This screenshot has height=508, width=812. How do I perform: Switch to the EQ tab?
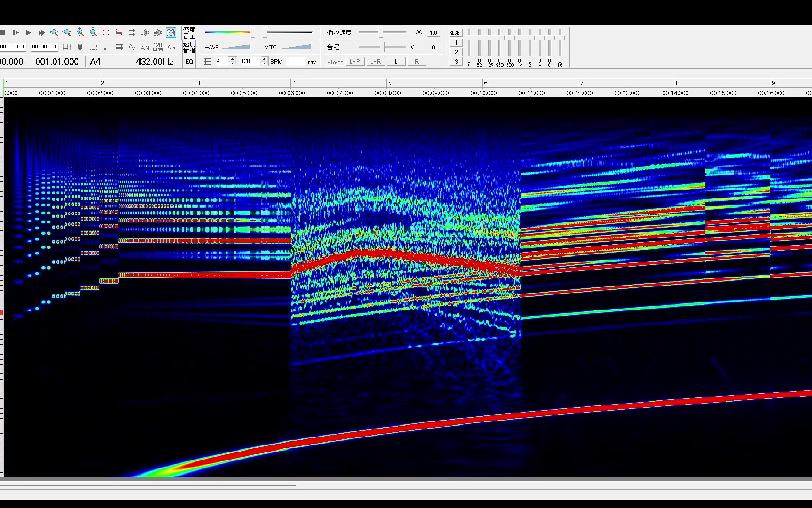[189, 62]
